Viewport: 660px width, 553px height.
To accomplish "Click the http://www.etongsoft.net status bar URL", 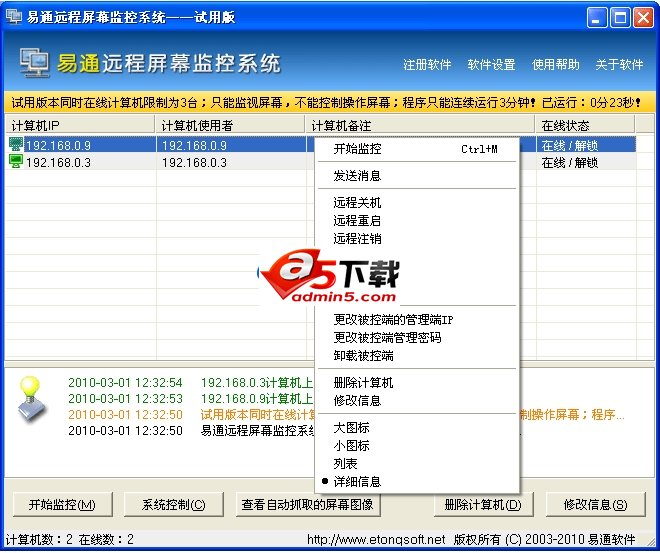I will 376,539.
